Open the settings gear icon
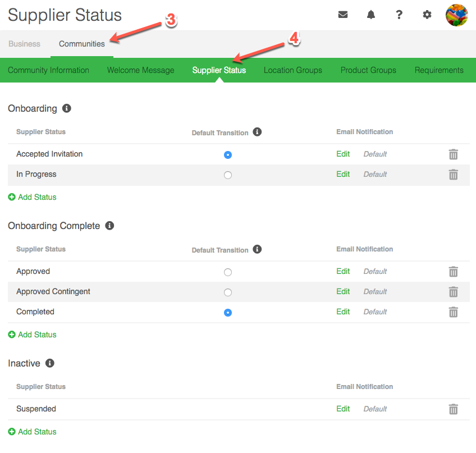 click(x=427, y=15)
